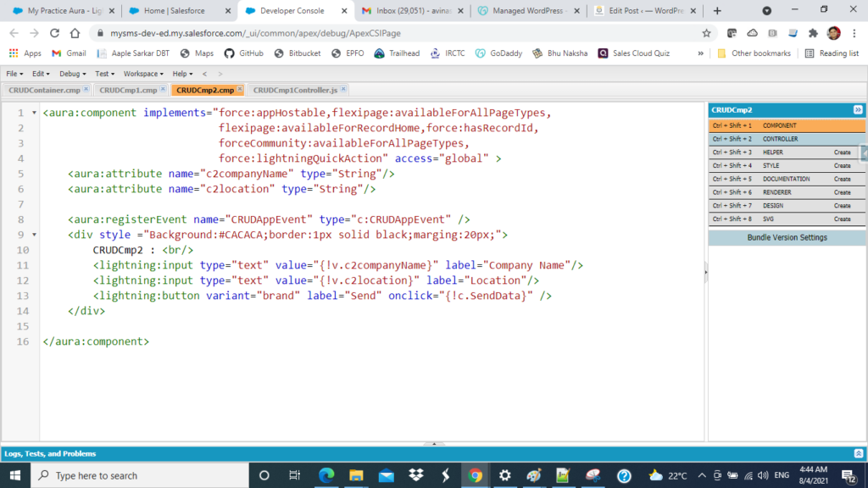The width and height of the screenshot is (868, 488).
Task: Create the DESIGN bundle file
Action: click(842, 205)
